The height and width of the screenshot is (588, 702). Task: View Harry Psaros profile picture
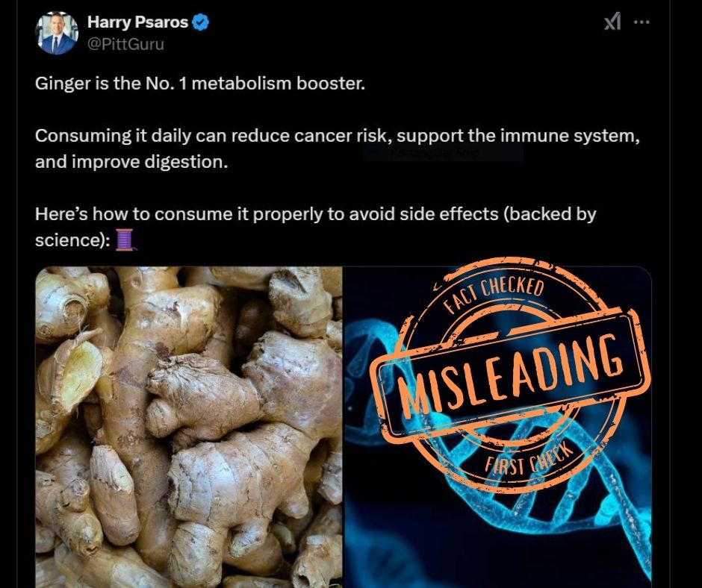57,33
